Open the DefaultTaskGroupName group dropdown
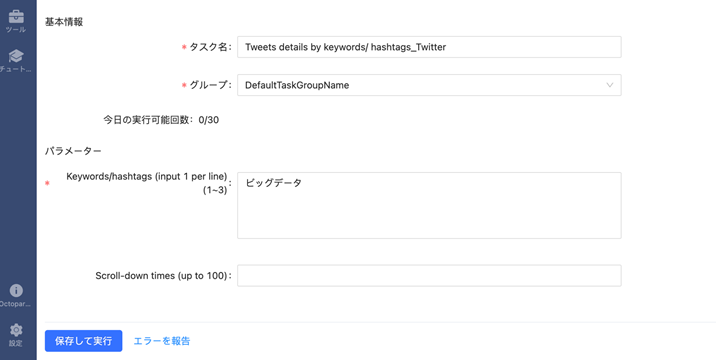 click(429, 85)
